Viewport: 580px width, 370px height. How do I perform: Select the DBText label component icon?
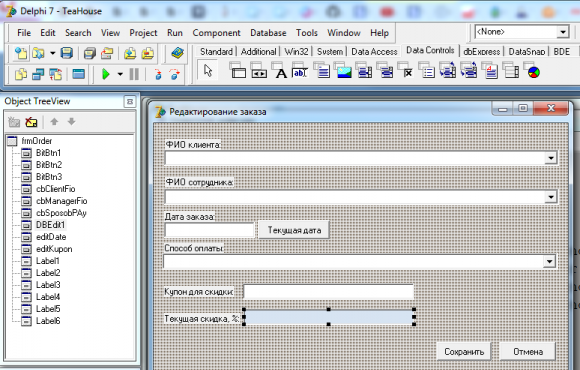(280, 71)
